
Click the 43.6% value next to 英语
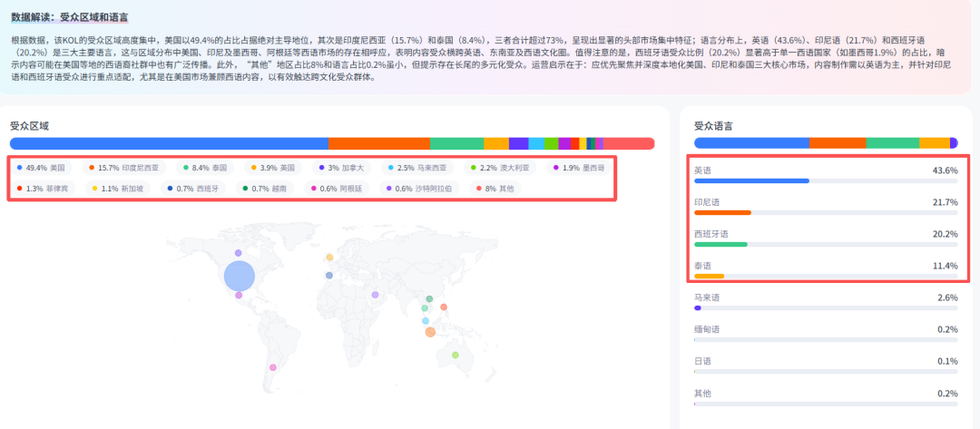point(945,171)
